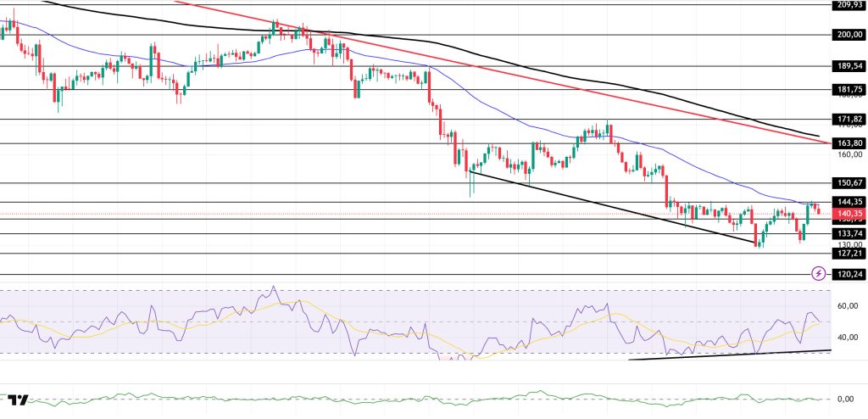The width and height of the screenshot is (868, 419).
Task: Click the 163,80 resistance level label
Action: 850,143
